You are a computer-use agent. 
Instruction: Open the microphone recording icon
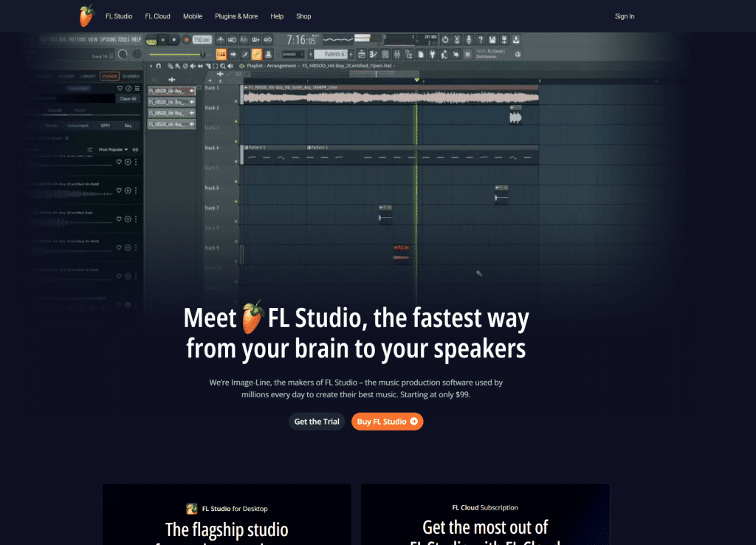(469, 40)
